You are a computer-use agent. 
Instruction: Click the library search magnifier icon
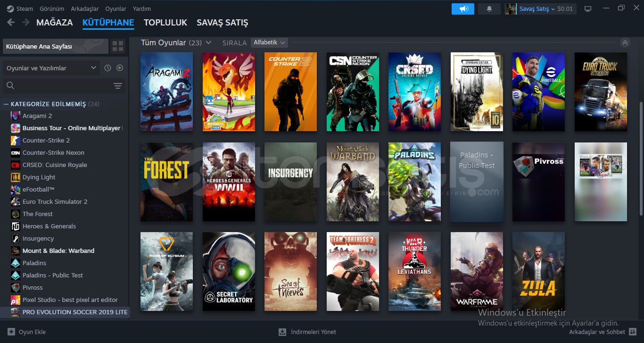coord(10,85)
